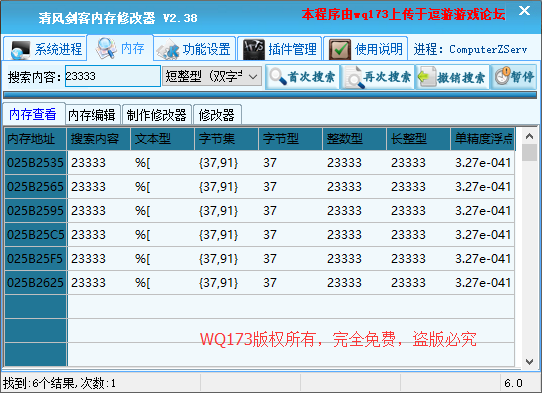Click the 内存地址 column header
Image resolution: width=542 pixels, height=393 pixels.
tap(35, 139)
